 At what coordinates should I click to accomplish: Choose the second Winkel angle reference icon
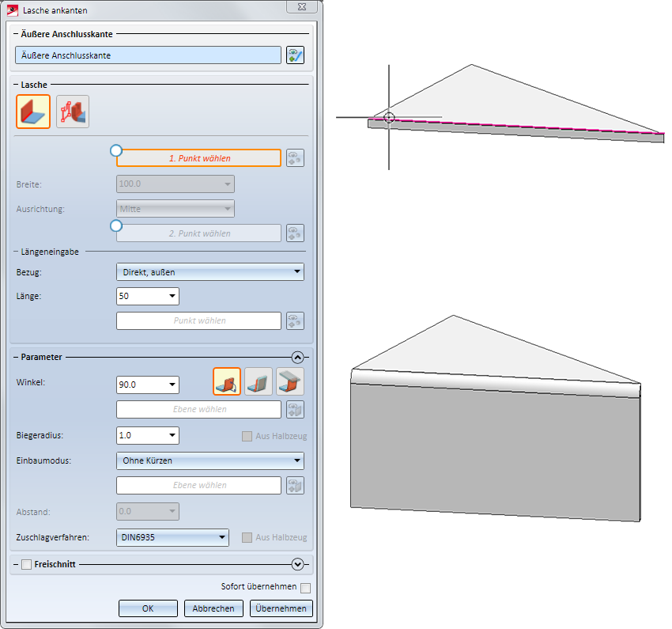click(x=259, y=383)
